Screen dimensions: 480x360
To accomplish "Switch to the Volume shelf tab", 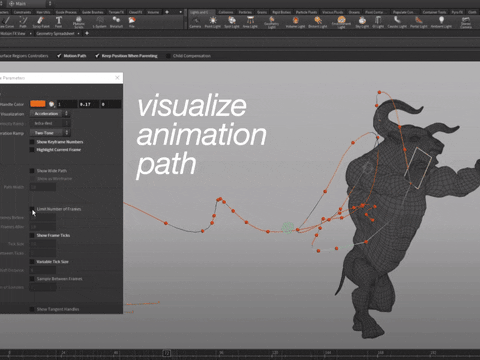I will tap(153, 12).
